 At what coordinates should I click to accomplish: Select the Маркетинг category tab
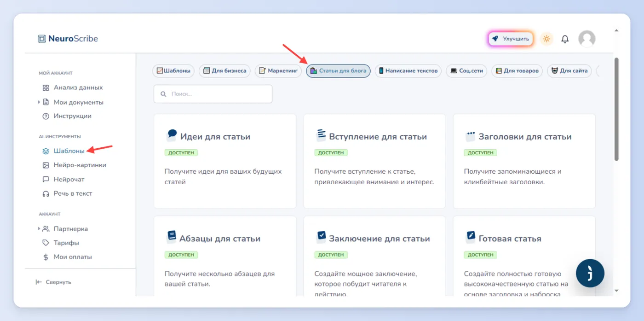pos(278,71)
